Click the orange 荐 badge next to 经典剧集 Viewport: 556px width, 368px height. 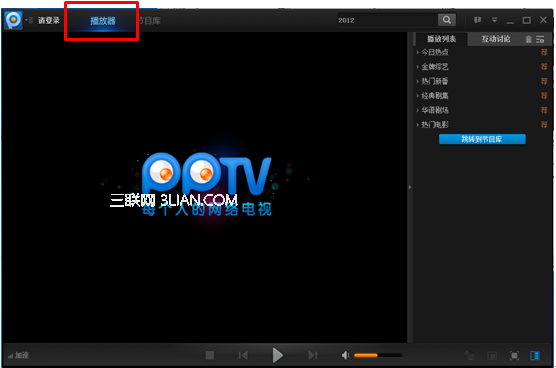click(544, 95)
